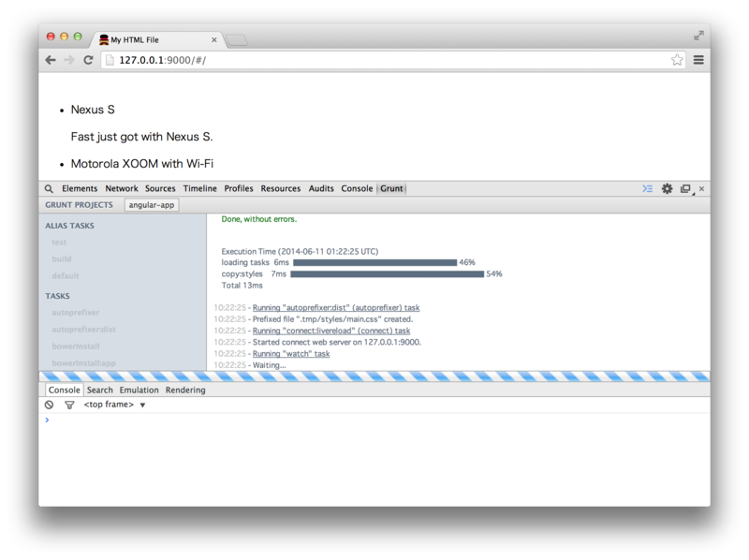The width and height of the screenshot is (749, 560).
Task: Click the page icon in the address bar
Action: [x=110, y=60]
